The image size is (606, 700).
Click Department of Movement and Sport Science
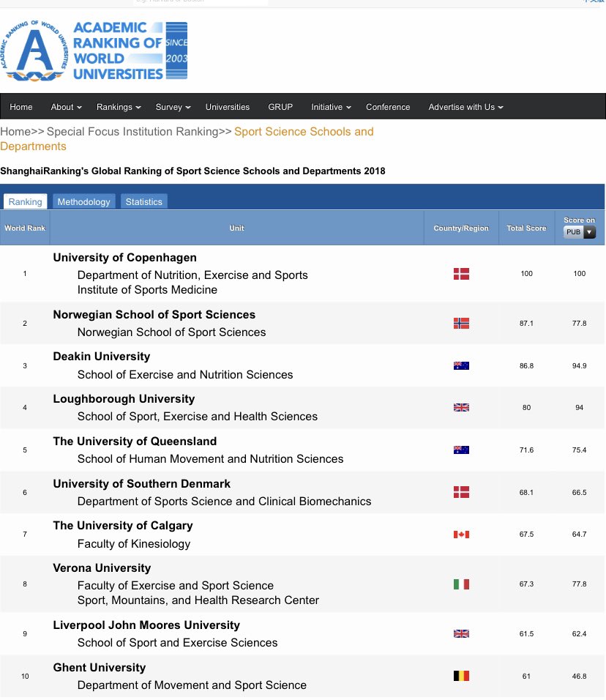coord(192,685)
